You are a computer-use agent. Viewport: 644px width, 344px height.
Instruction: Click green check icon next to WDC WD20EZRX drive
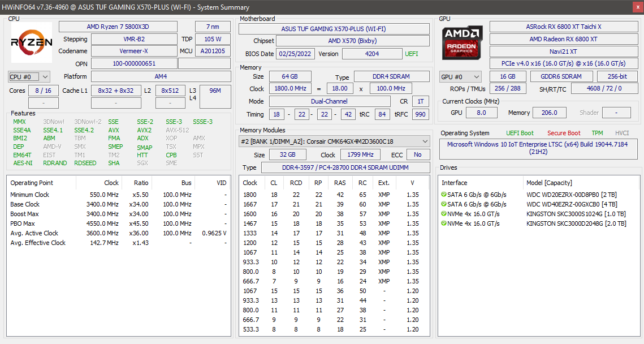[444, 195]
